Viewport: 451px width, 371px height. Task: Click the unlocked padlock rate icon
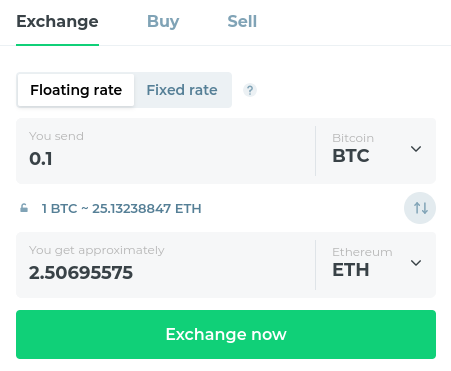click(24, 208)
